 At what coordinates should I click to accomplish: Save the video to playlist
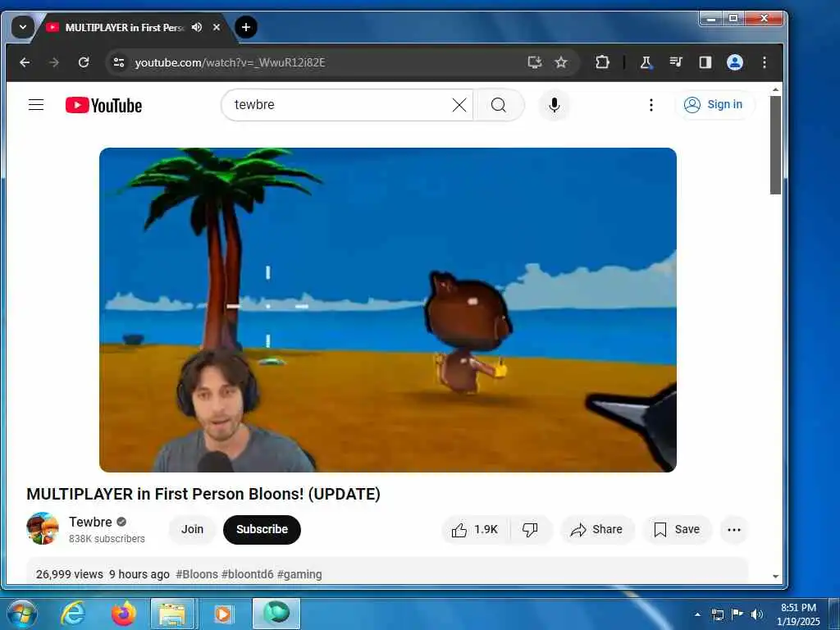click(x=677, y=530)
